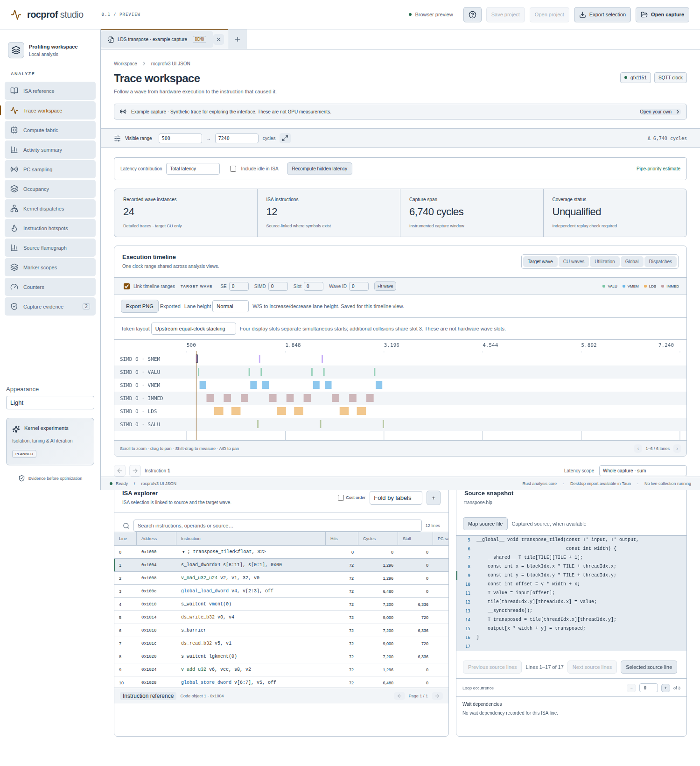Open the Source flamegraph view
Image resolution: width=700 pixels, height=766 pixels.
click(x=50, y=248)
